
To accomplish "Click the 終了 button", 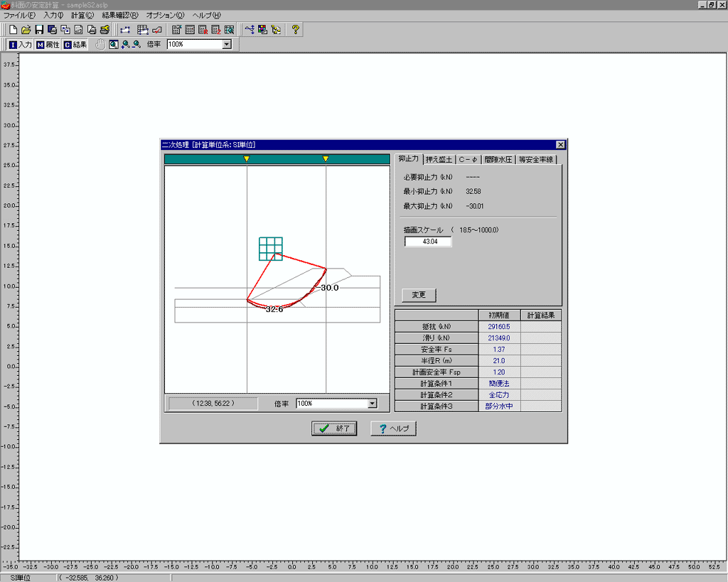I will click(x=334, y=429).
